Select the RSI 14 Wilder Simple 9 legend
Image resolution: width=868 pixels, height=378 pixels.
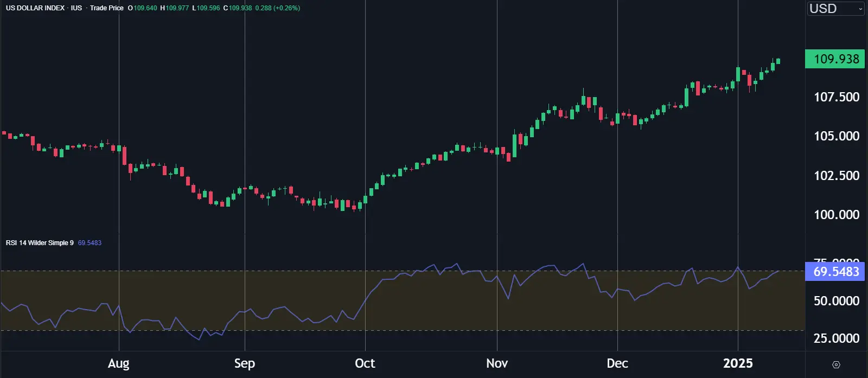pos(40,243)
